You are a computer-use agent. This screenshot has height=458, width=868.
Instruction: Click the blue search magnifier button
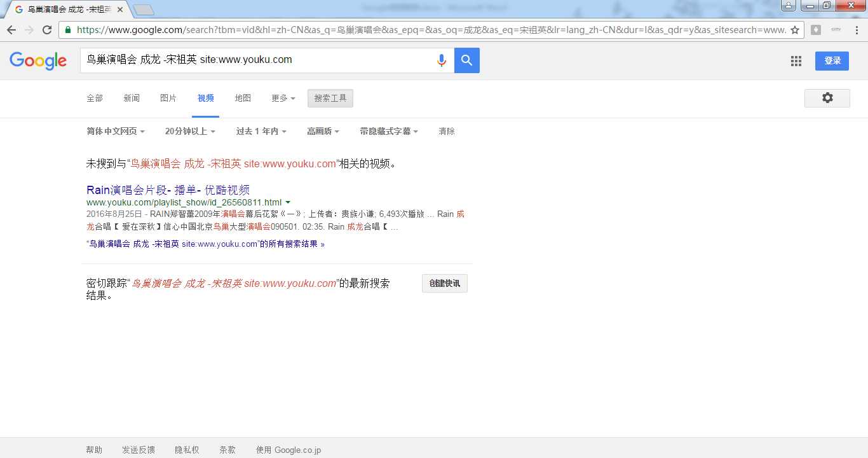tap(467, 60)
